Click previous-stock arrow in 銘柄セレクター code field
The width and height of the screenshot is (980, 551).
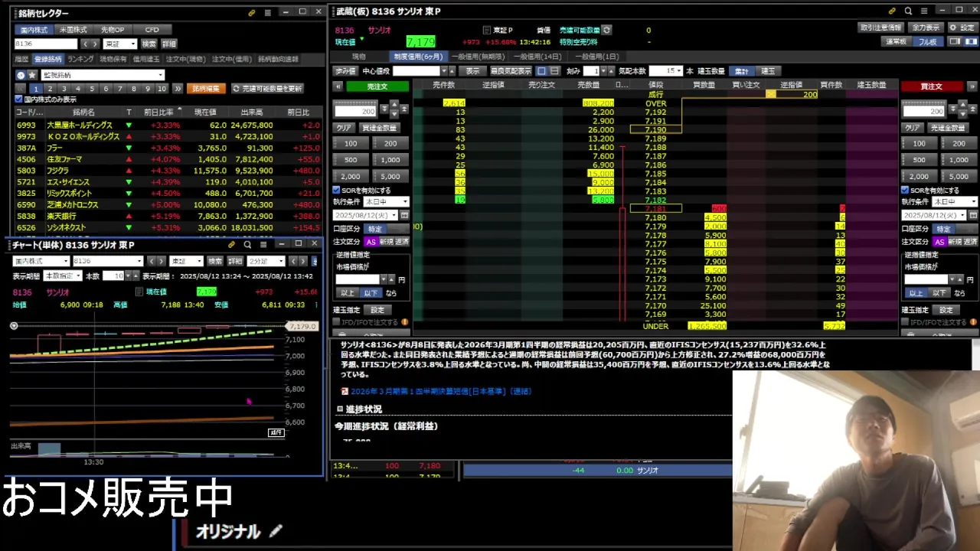[85, 44]
